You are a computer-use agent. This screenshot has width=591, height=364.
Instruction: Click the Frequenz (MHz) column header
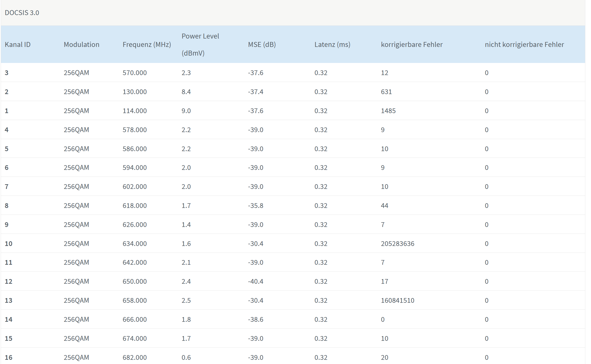pyautogui.click(x=147, y=45)
